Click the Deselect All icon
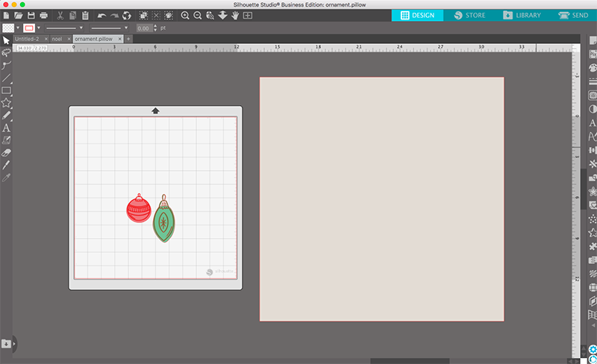The height and width of the screenshot is (364, 597). point(156,16)
